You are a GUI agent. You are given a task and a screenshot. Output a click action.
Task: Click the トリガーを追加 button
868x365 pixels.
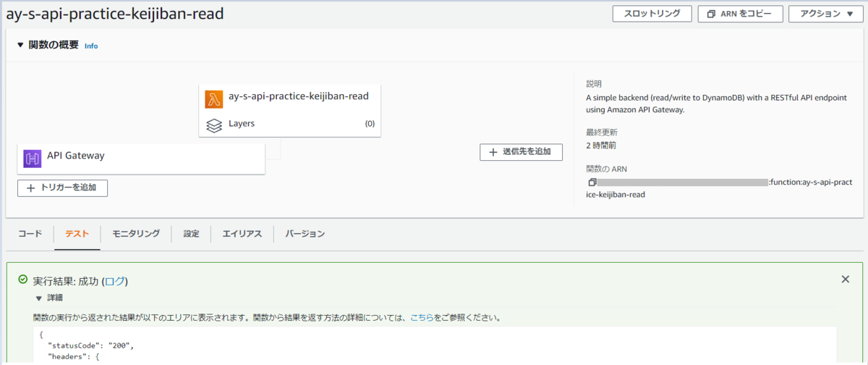pos(62,188)
